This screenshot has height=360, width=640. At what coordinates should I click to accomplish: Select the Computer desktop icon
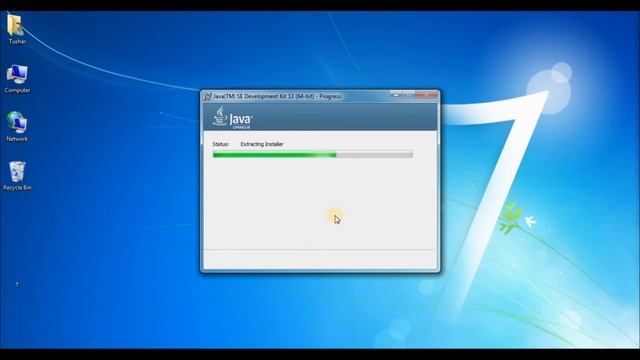17,75
